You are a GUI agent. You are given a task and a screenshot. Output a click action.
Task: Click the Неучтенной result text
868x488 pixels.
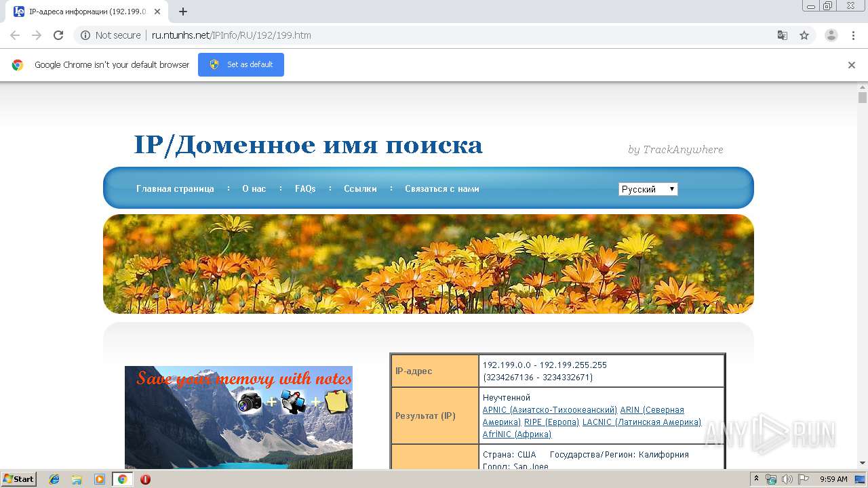coord(507,398)
